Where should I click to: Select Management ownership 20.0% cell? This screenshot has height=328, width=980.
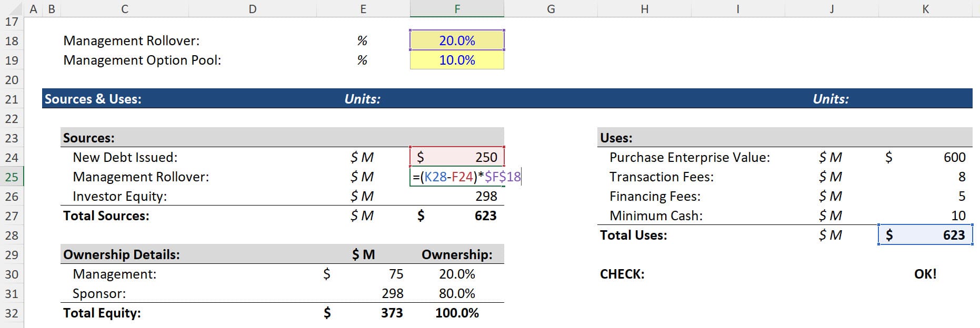(457, 274)
